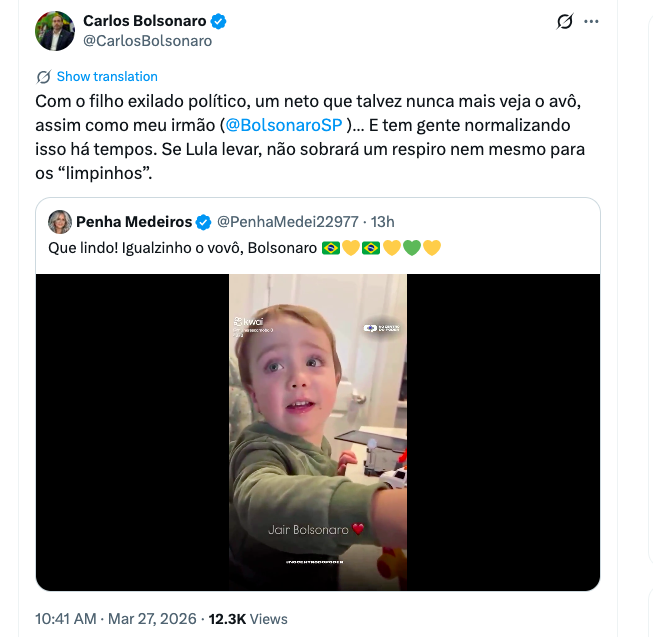Click Carlos Bolsonaro's profile avatar
653x637 pixels.
tap(55, 31)
